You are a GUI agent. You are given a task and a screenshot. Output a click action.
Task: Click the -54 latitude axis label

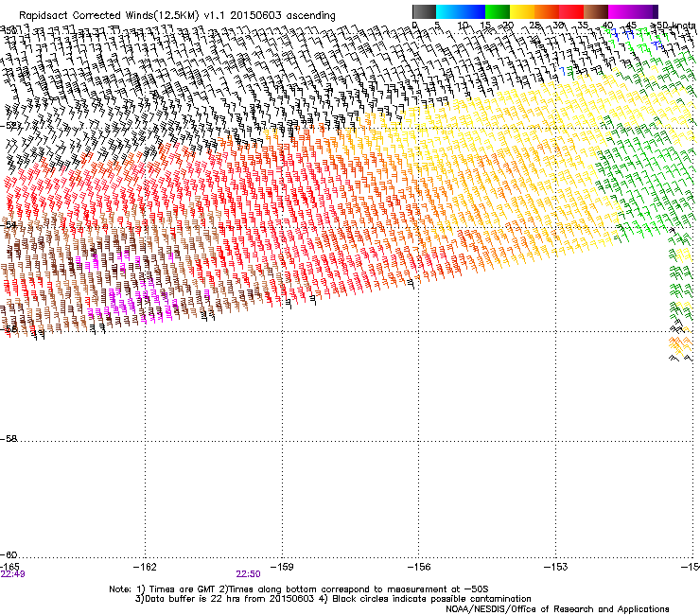tap(9, 225)
